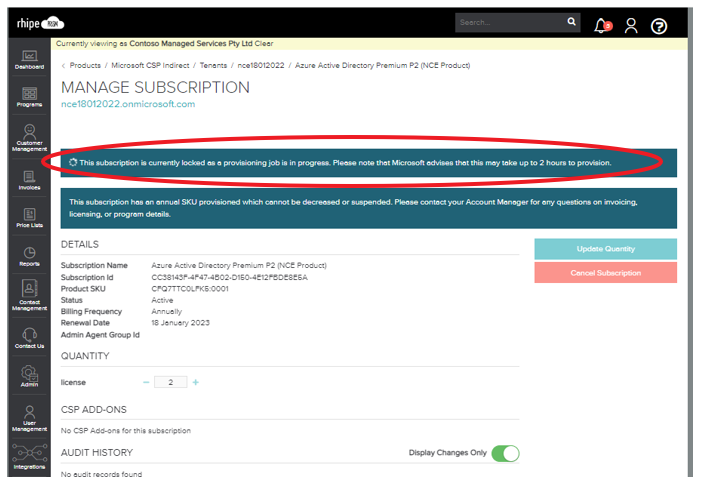Open Reports in the sidebar
The width and height of the screenshot is (708, 486).
click(x=29, y=256)
